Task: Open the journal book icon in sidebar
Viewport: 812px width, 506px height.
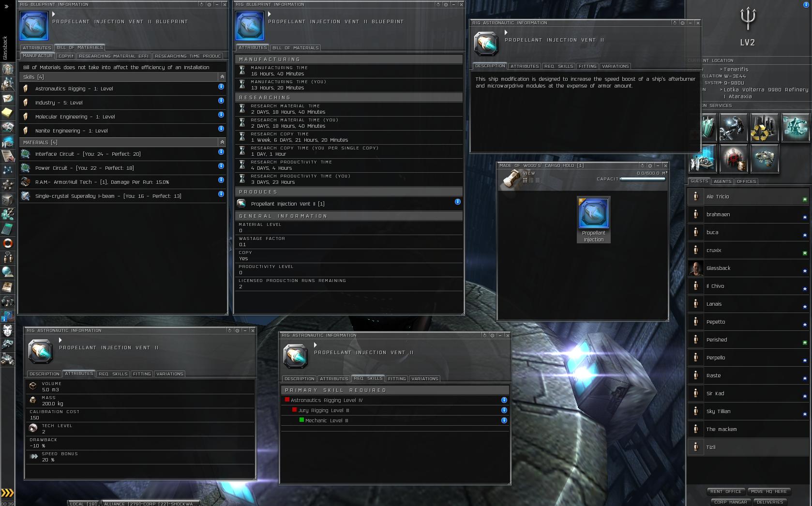Action: coord(7,287)
